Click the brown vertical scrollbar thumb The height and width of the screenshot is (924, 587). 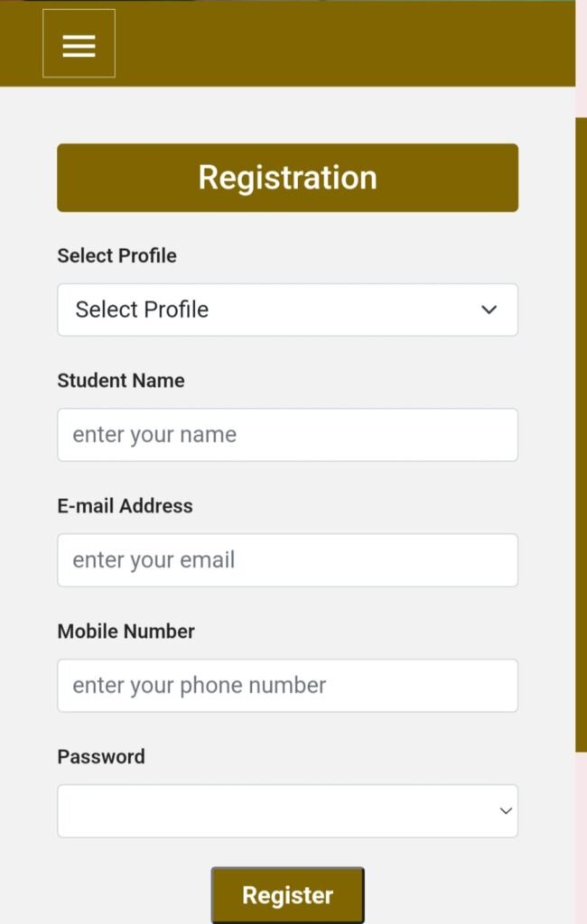(581, 434)
